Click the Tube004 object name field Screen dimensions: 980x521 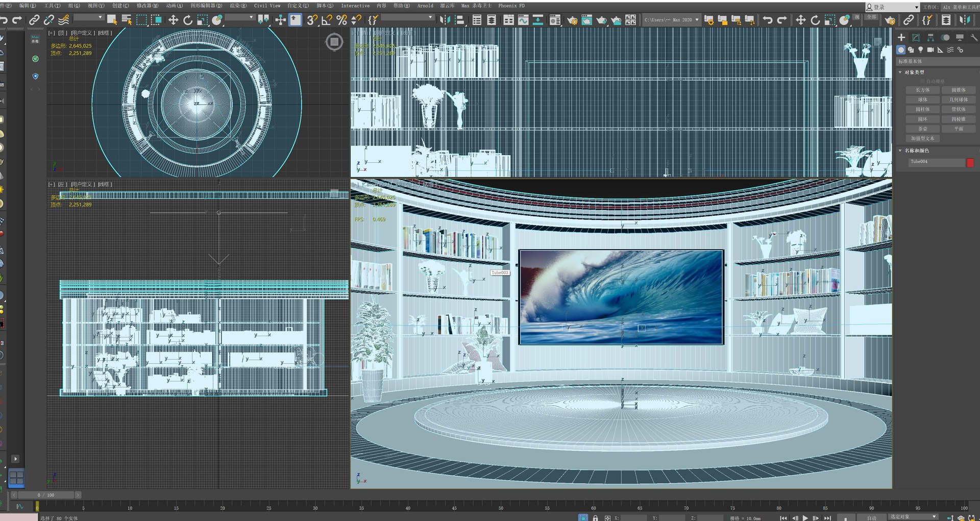tap(936, 162)
